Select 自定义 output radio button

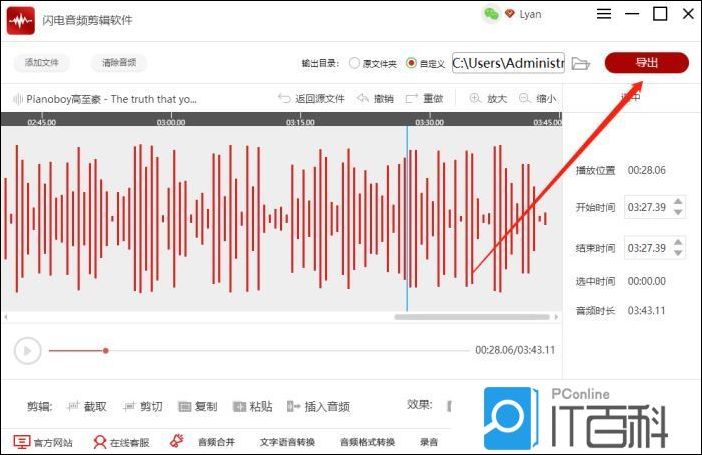click(411, 63)
